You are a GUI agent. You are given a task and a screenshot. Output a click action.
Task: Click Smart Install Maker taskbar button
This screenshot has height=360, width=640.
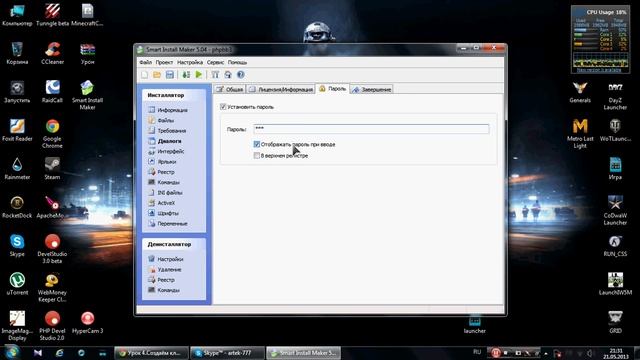(x=303, y=353)
